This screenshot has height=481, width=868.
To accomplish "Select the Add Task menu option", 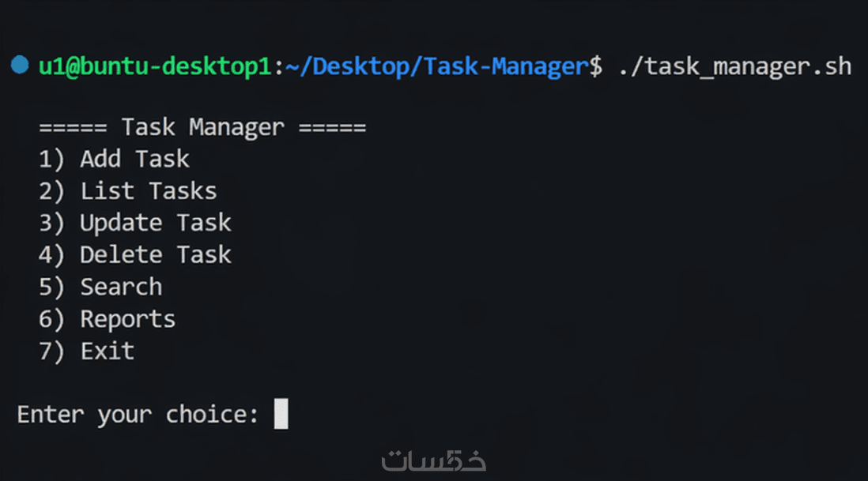I will (134, 159).
